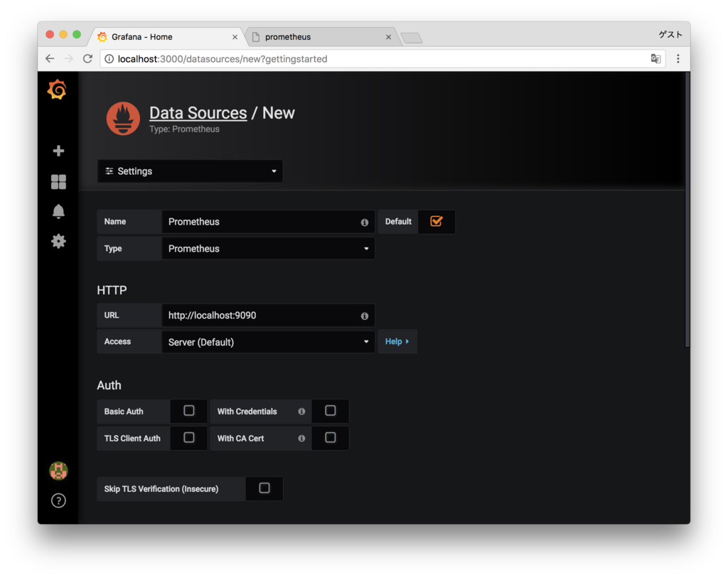Enable the Basic Auth checkbox
The width and height of the screenshot is (728, 578).
pos(189,410)
